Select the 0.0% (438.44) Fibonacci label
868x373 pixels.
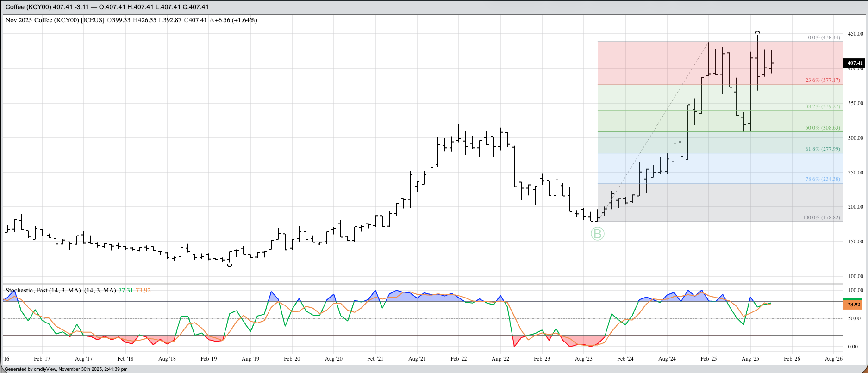coord(824,37)
